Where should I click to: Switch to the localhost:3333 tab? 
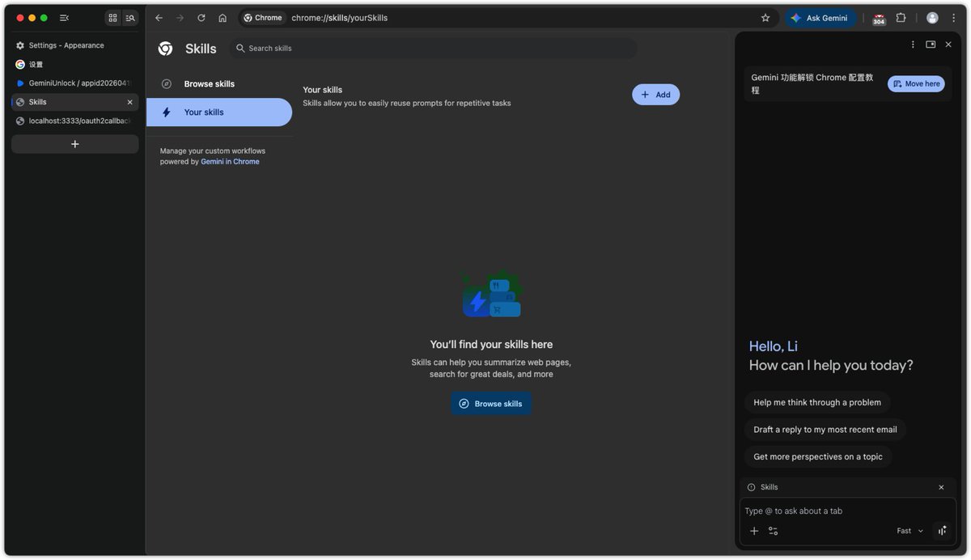tap(74, 121)
